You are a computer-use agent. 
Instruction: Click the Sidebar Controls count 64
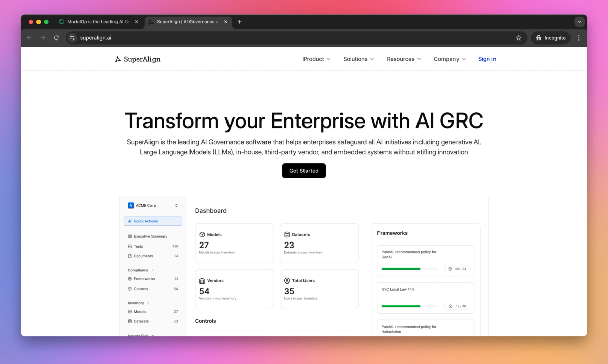coord(176,289)
